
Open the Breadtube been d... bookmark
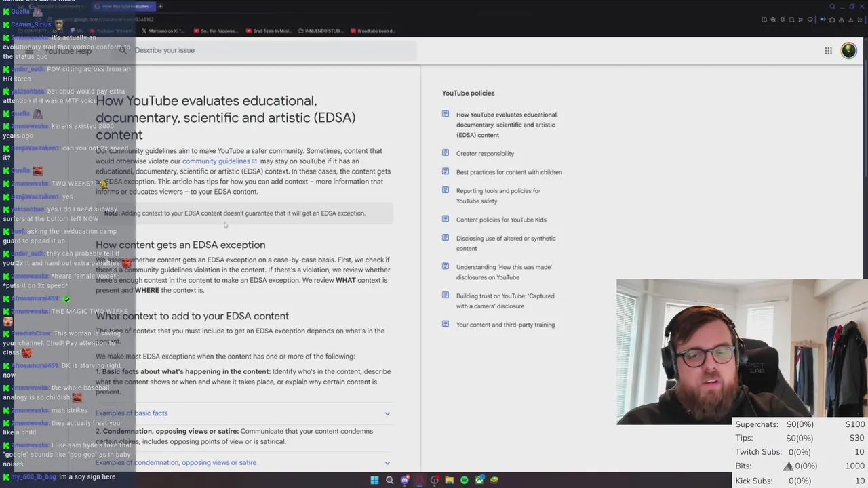(373, 30)
